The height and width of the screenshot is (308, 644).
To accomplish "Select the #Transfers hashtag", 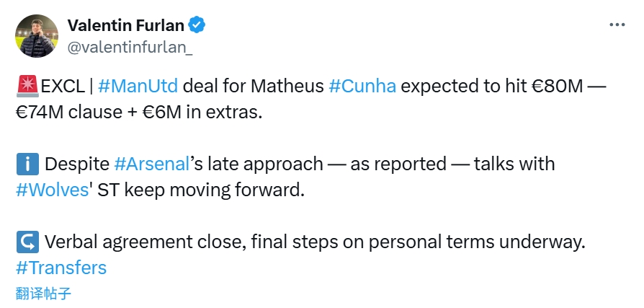I will [x=61, y=268].
